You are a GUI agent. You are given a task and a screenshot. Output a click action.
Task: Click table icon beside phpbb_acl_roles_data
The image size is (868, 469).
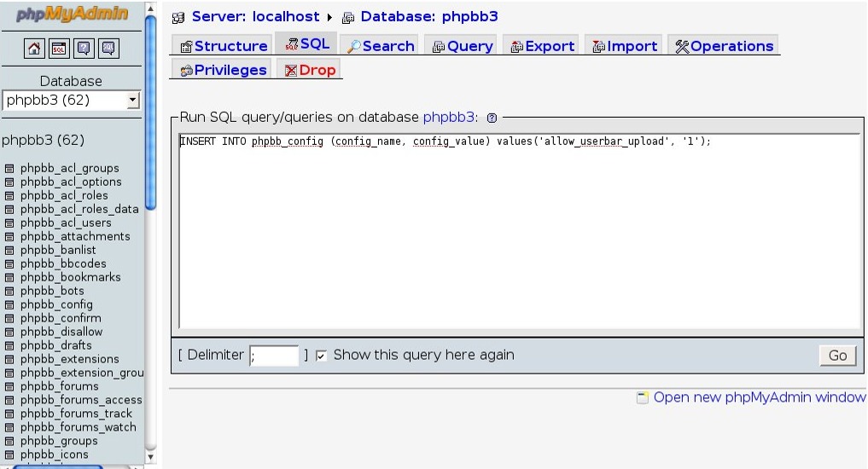[9, 210]
